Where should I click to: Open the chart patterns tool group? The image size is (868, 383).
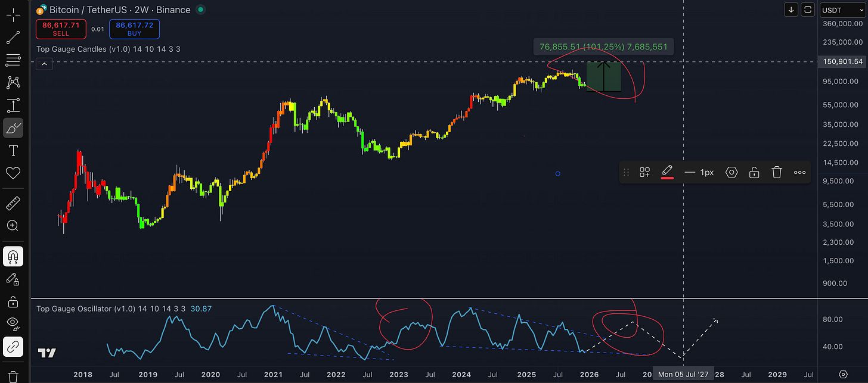13,83
